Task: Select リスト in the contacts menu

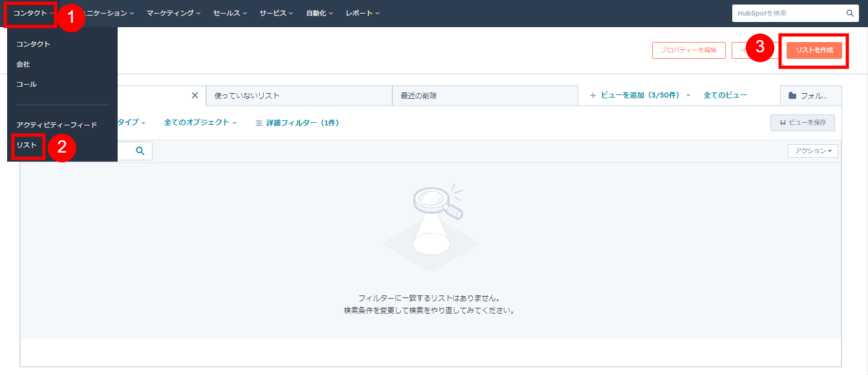Action: coord(26,145)
